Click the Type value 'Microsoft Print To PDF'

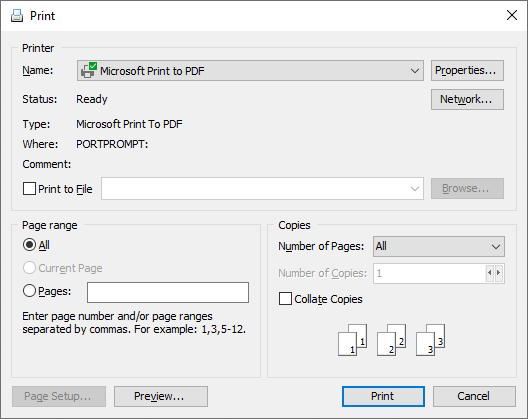tap(129, 124)
